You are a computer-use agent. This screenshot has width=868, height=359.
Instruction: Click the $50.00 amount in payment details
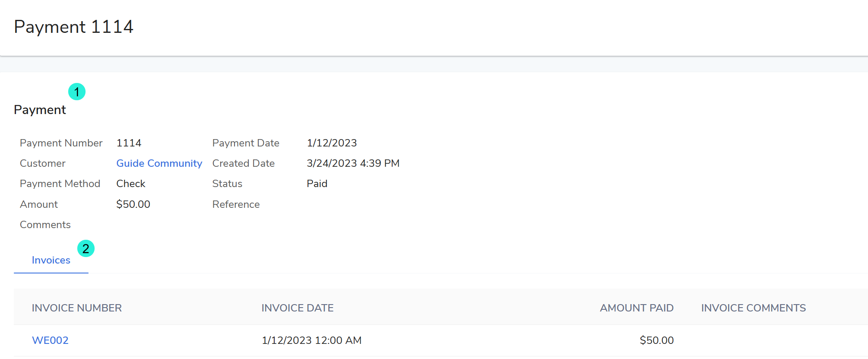coord(133,204)
